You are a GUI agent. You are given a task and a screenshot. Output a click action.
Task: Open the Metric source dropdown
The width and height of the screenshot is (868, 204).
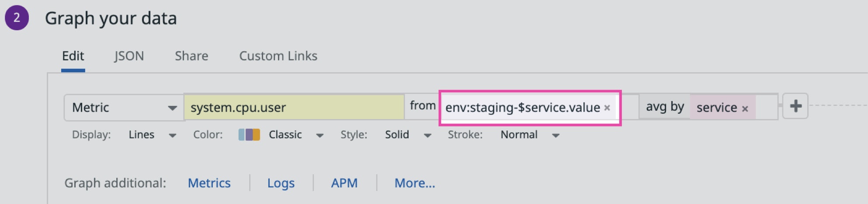pos(124,108)
